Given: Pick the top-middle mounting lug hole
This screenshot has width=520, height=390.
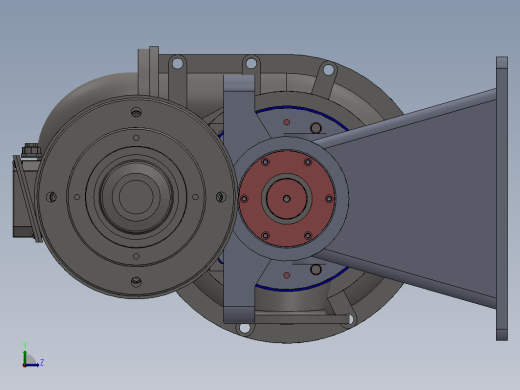Looking at the screenshot, I should [251, 63].
